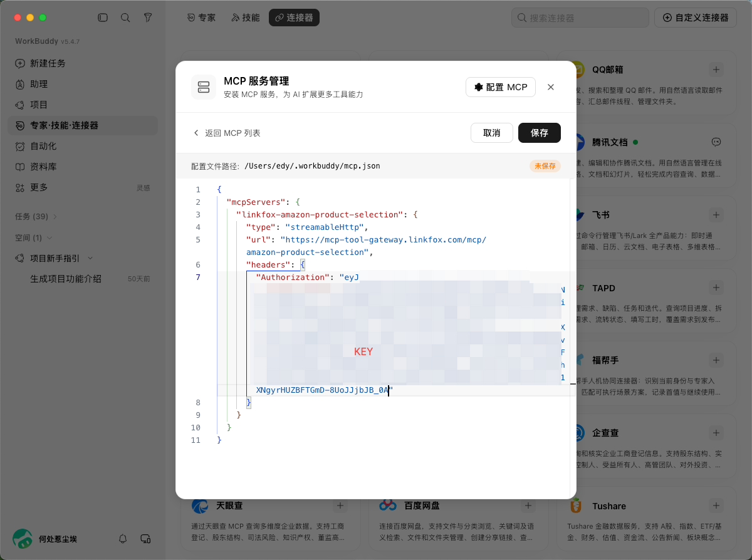Add the 百度网盘 connector with plus
Viewport: 752px width, 560px height.
click(528, 506)
